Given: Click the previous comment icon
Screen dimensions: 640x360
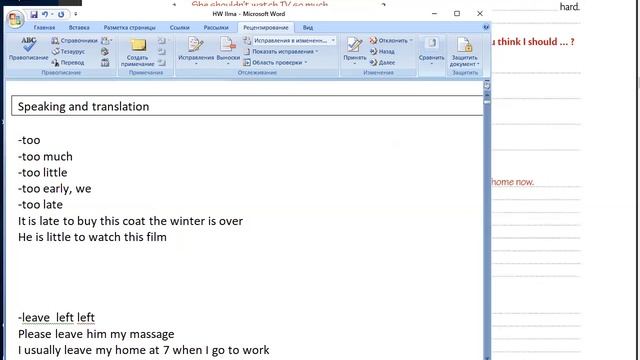Looking at the screenshot, I should point(162,51).
